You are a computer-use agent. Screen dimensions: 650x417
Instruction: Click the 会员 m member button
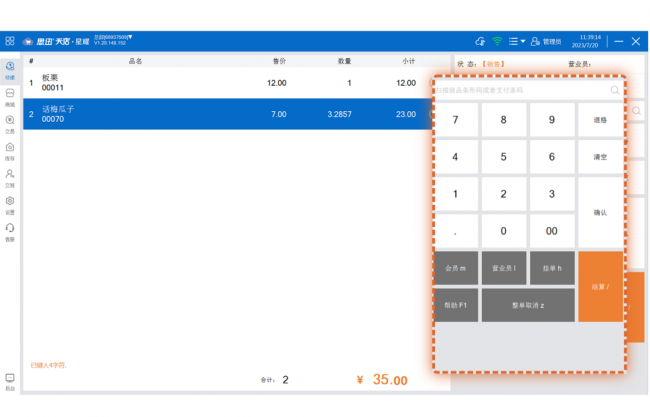point(456,268)
